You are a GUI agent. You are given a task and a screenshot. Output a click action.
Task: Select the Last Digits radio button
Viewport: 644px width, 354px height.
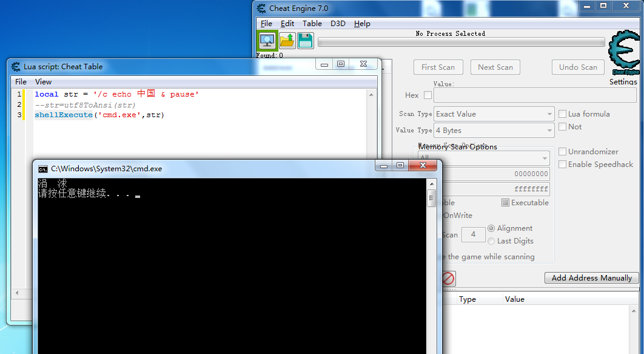click(491, 241)
